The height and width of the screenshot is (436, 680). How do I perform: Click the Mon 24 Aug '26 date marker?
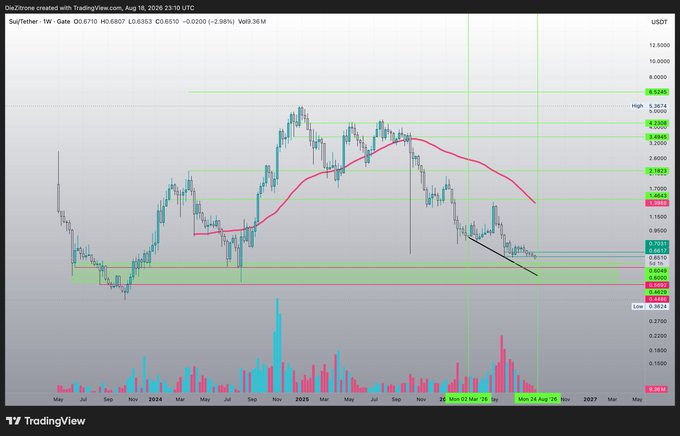click(538, 399)
